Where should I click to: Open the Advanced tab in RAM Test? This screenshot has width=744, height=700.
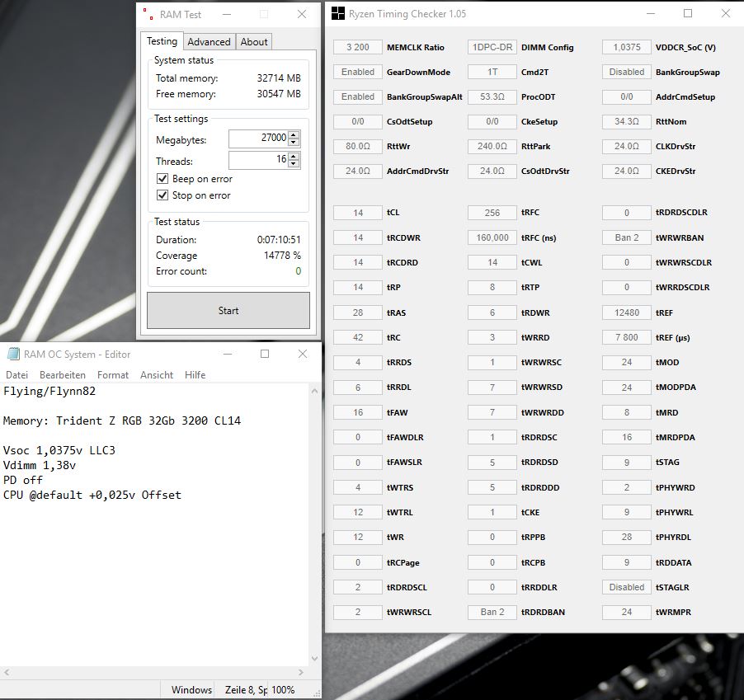click(x=209, y=42)
